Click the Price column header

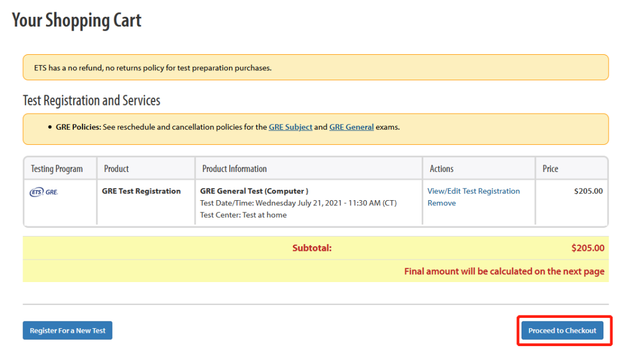[550, 169]
